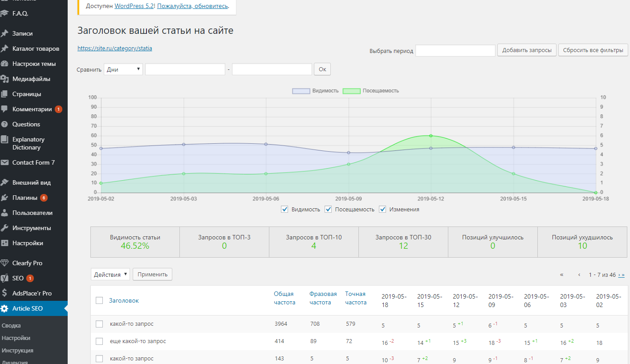The height and width of the screenshot is (364, 630).
Task: Click the Пользователи user icon
Action: tap(4, 213)
